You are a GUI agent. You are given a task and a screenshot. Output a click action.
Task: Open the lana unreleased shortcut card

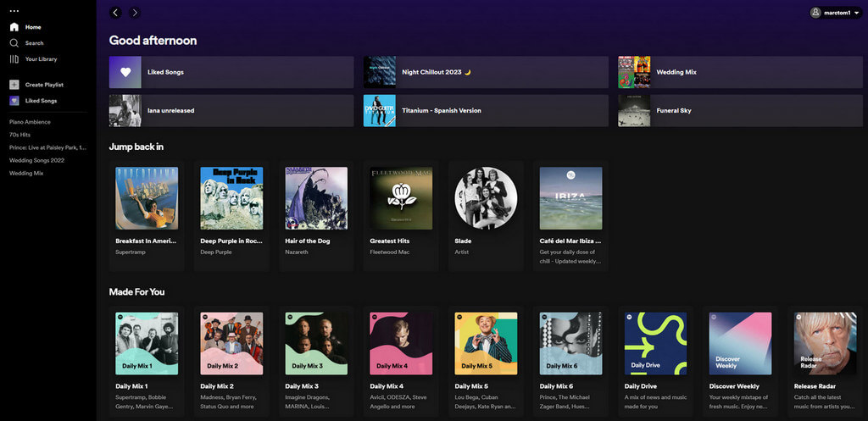pos(231,111)
